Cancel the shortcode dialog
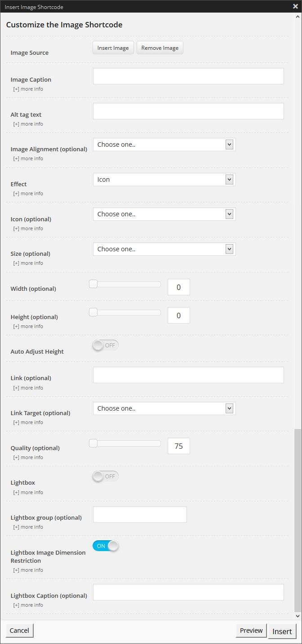 click(x=19, y=631)
